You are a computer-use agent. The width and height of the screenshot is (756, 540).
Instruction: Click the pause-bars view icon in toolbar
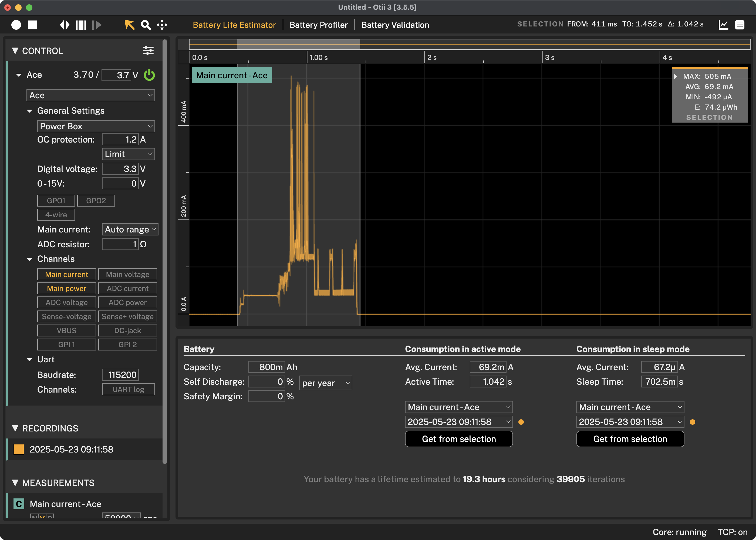(x=81, y=25)
